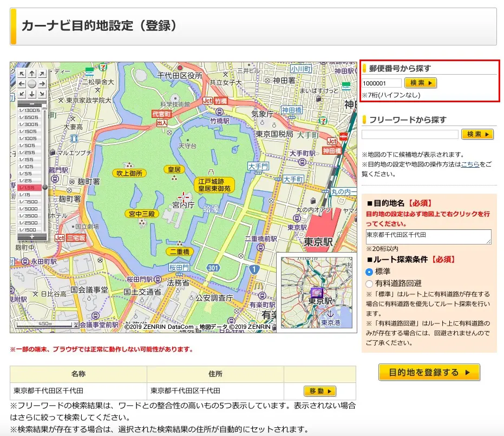Pan the map down with the arrow
The height and width of the screenshot is (436, 504).
[x=32, y=94]
